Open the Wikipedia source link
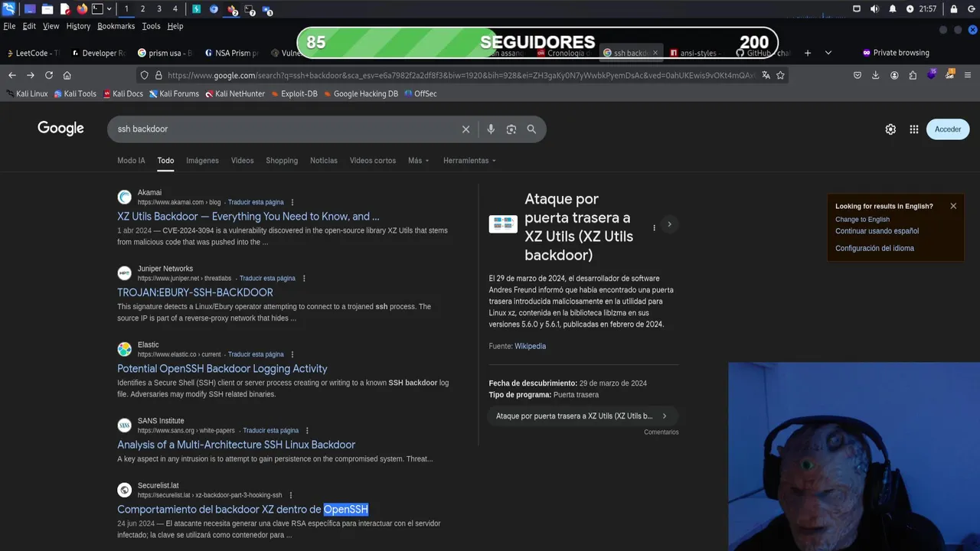 point(530,346)
